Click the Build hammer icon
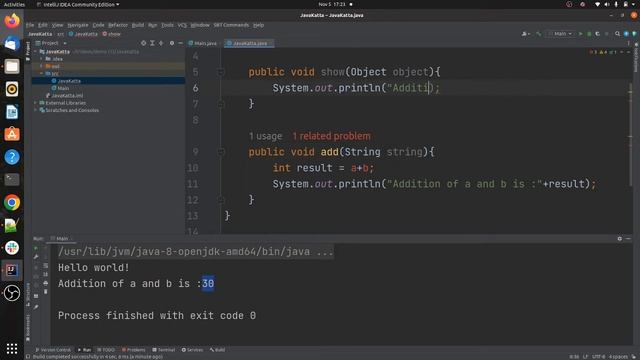Image resolution: width=640 pixels, height=360 pixels. pos(539,34)
